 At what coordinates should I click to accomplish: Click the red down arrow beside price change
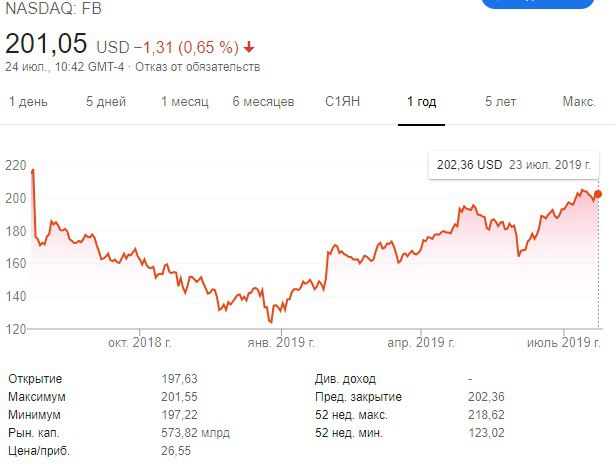(x=248, y=47)
